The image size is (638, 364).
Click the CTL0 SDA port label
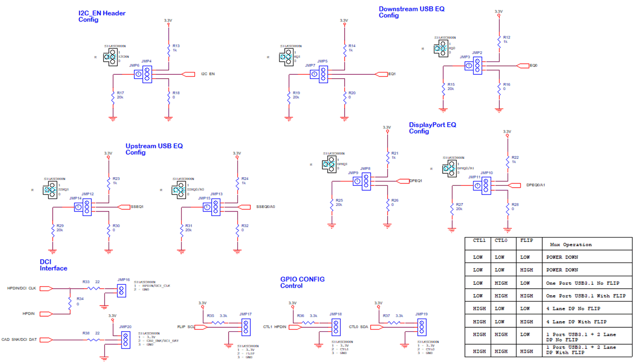pos(359,327)
